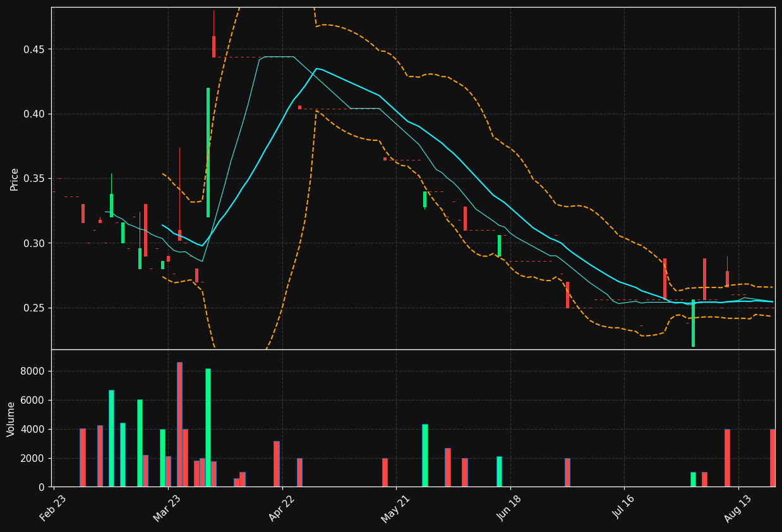
Task: Click the green volume bar near May 21
Action: coord(425,456)
